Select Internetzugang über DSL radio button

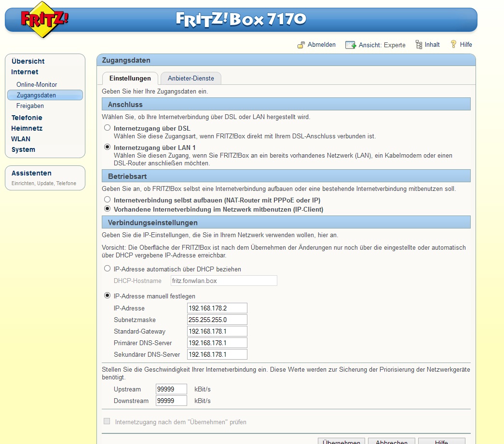coord(108,128)
